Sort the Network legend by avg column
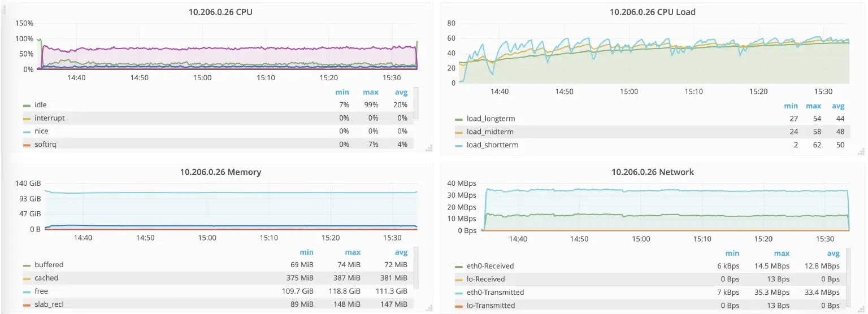The width and height of the screenshot is (868, 314). (x=833, y=254)
